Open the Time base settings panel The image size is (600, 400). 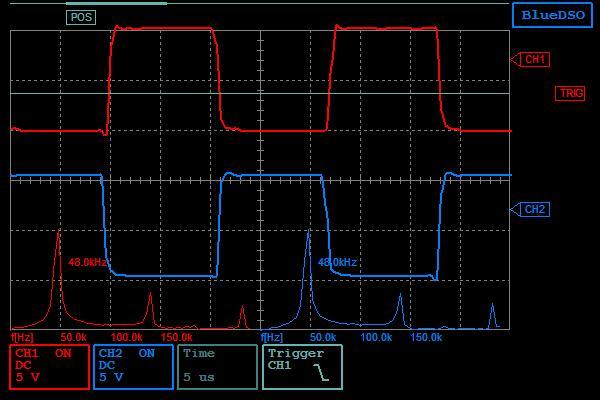(x=217, y=367)
